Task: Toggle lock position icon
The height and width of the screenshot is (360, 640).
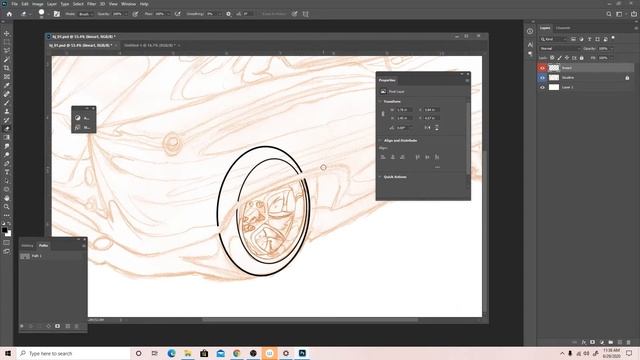Action: [567, 58]
